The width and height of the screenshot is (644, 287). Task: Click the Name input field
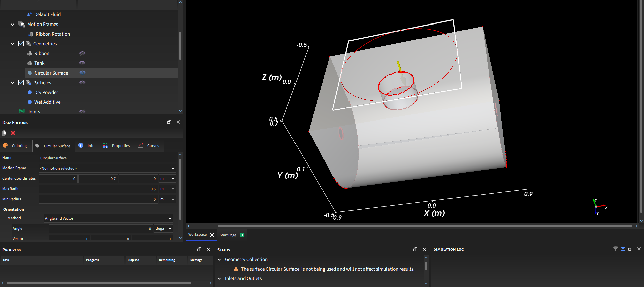tap(107, 158)
